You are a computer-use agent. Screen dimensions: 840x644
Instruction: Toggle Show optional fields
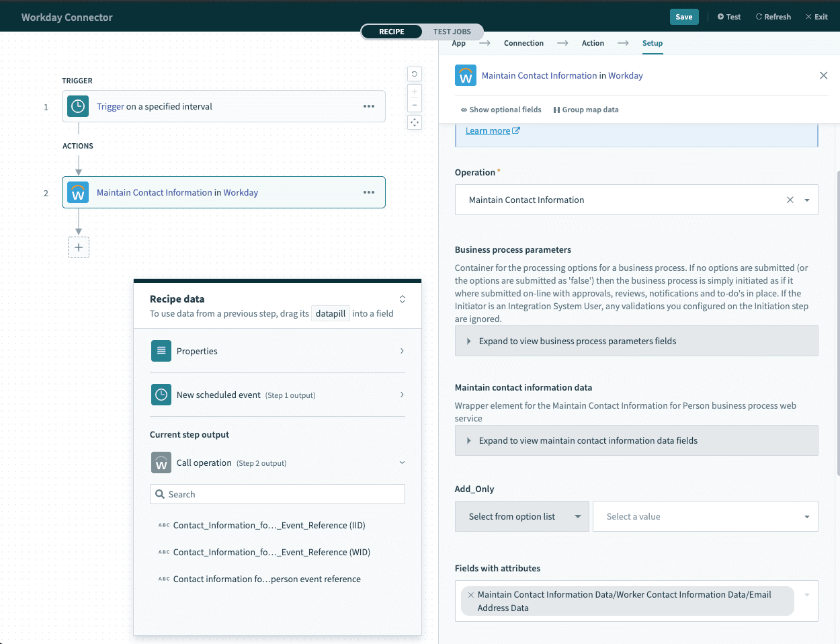pos(501,110)
